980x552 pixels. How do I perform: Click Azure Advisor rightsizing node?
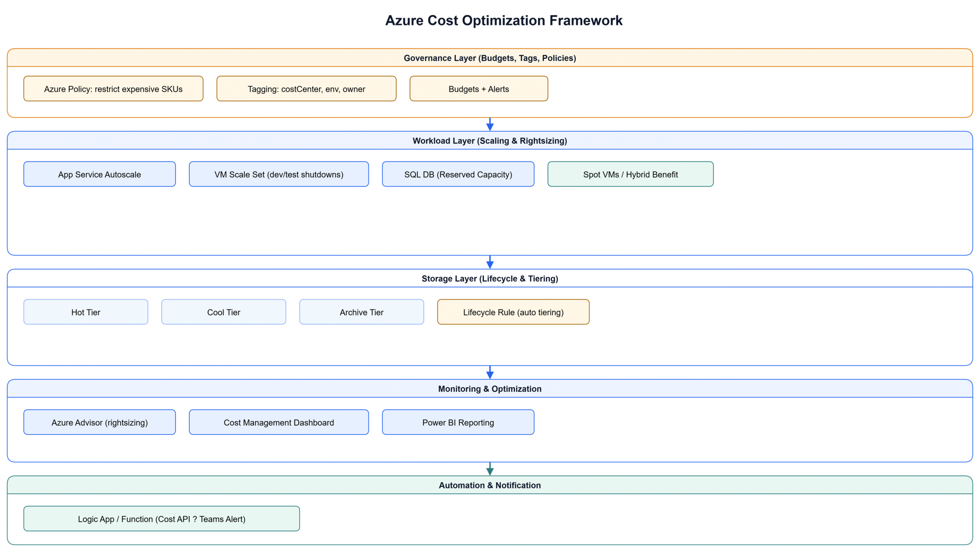coord(99,422)
